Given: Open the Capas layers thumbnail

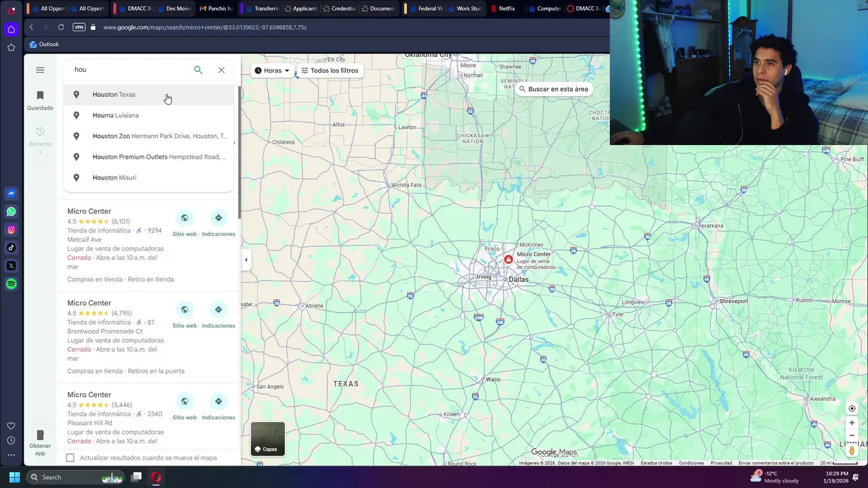Looking at the screenshot, I should (268, 439).
